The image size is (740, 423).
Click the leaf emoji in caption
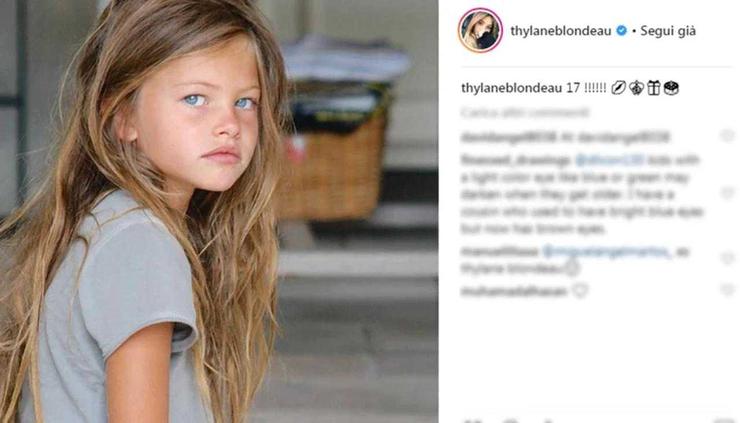tap(618, 88)
